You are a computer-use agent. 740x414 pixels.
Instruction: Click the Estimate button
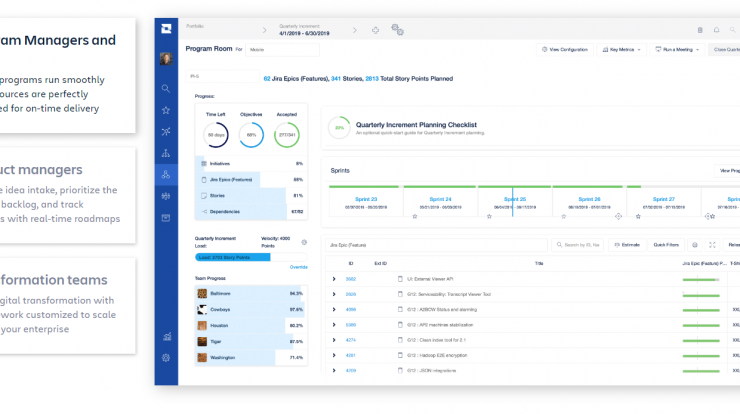click(x=627, y=245)
